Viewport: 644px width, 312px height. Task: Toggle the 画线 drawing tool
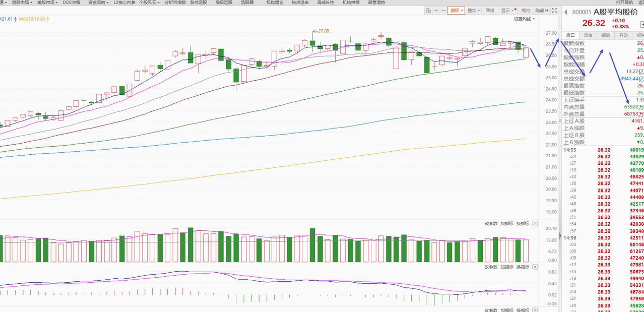(x=490, y=10)
